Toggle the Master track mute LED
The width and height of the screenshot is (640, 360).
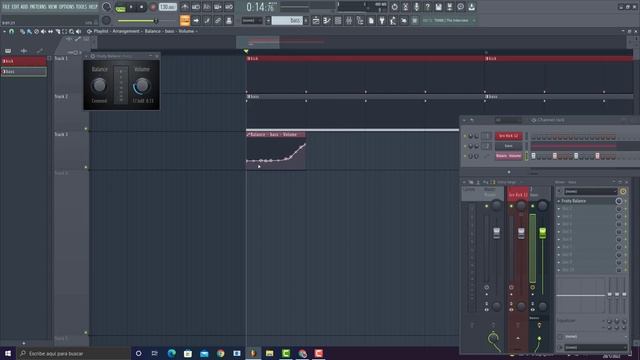(x=487, y=207)
